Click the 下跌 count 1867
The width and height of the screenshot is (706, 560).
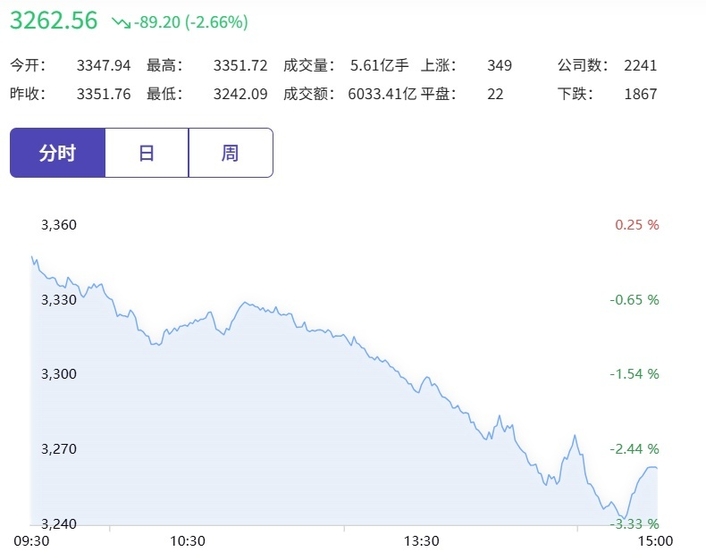639,94
